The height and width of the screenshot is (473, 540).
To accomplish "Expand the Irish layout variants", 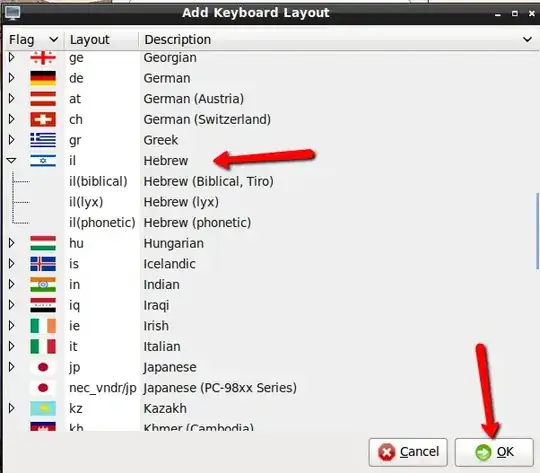I will 11,326.
